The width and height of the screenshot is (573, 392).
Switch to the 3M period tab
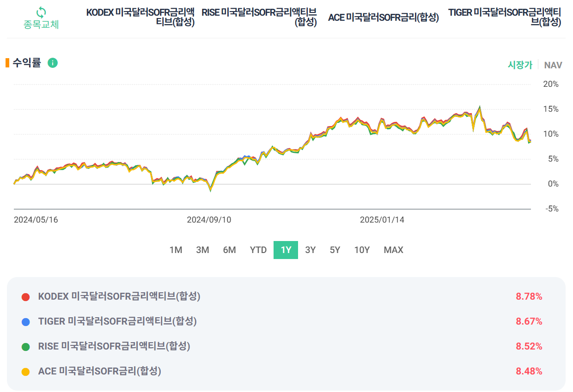202,250
